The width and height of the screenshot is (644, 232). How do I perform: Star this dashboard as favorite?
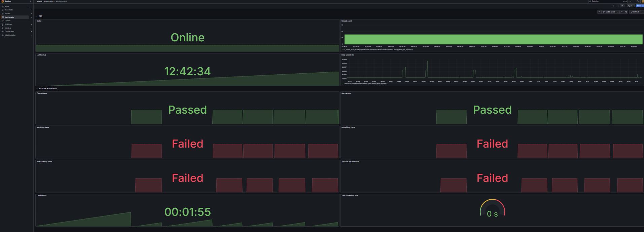(613, 6)
